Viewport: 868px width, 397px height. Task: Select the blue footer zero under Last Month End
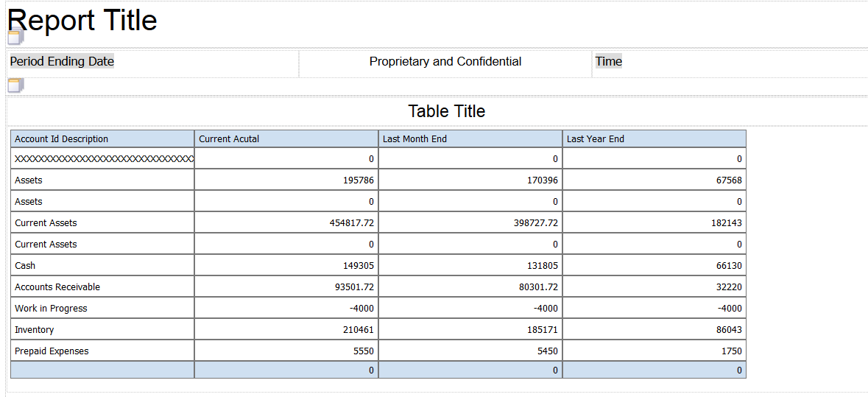(555, 370)
